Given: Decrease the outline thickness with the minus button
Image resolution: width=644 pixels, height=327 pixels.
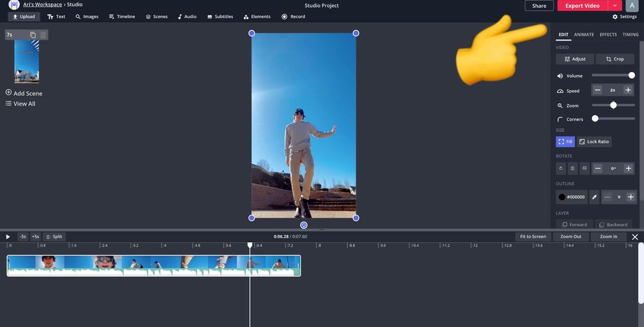Looking at the screenshot, I should [x=607, y=197].
